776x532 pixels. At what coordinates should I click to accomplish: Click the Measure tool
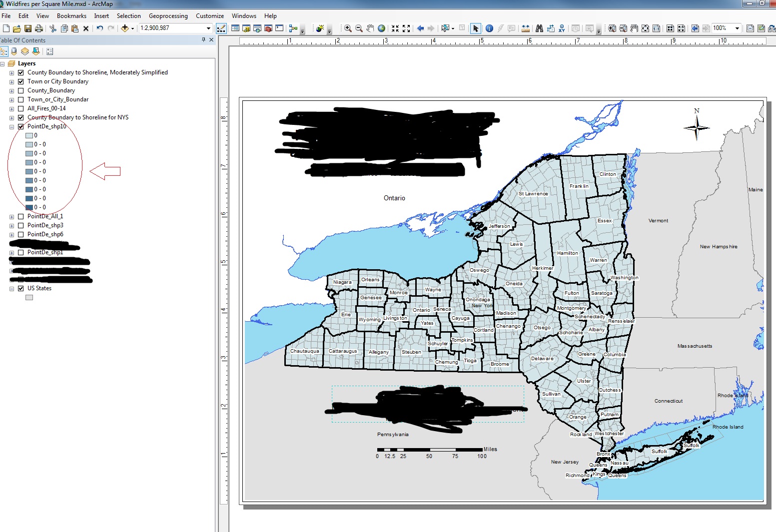pyautogui.click(x=526, y=28)
